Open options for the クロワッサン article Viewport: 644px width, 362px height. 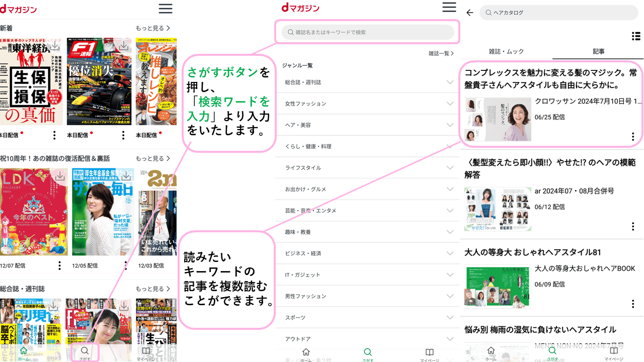[633, 137]
